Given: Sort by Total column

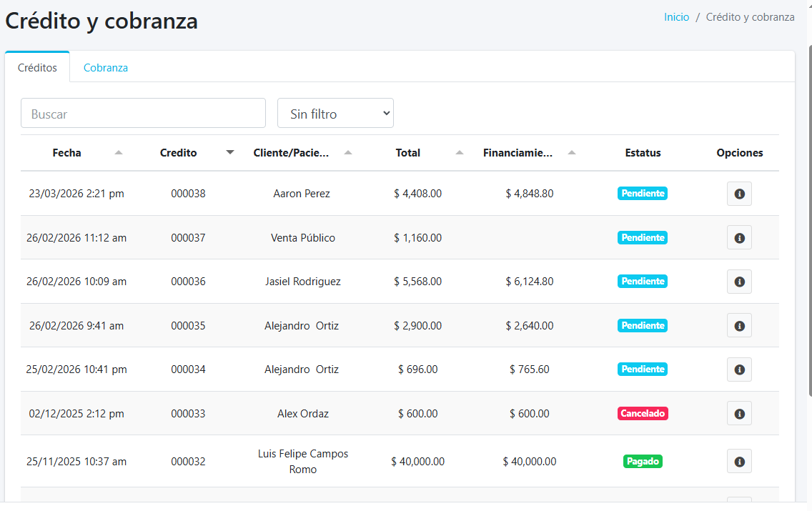Looking at the screenshot, I should tap(460, 152).
